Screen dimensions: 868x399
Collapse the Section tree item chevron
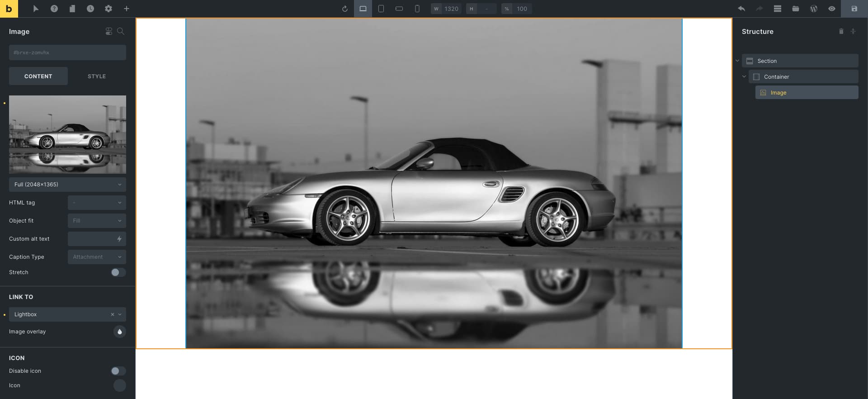[x=737, y=61]
